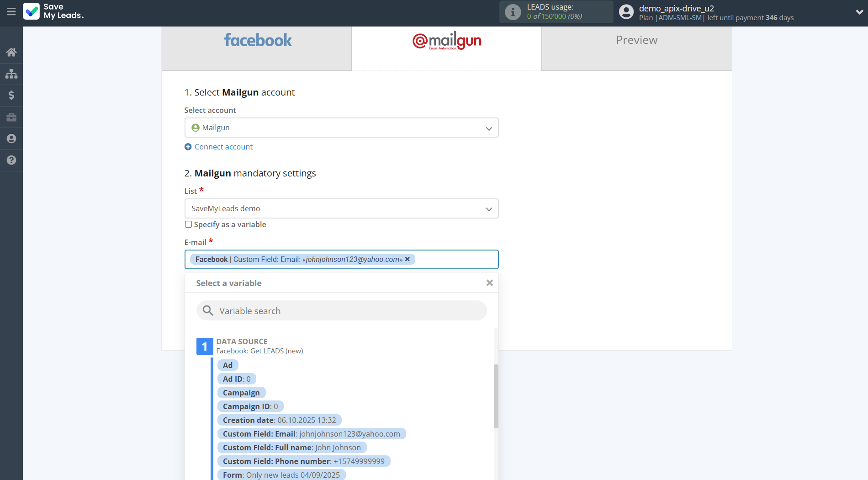Switch to the facebook tab
This screenshot has height=480, width=868.
257,40
